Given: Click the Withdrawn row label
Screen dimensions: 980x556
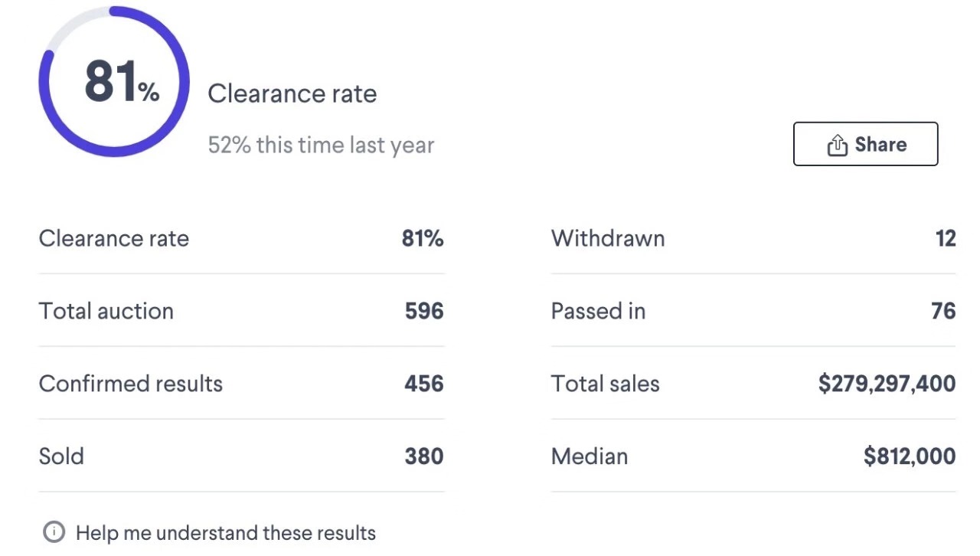Looking at the screenshot, I should click(x=608, y=238).
